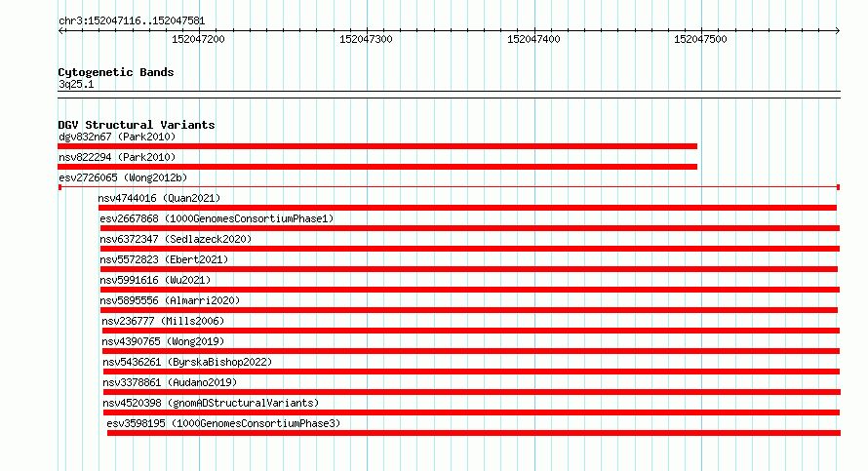Click the red bar under nsv236777 (Mills2006)
Viewport: 868px width, 471px height.
pyautogui.click(x=471, y=331)
